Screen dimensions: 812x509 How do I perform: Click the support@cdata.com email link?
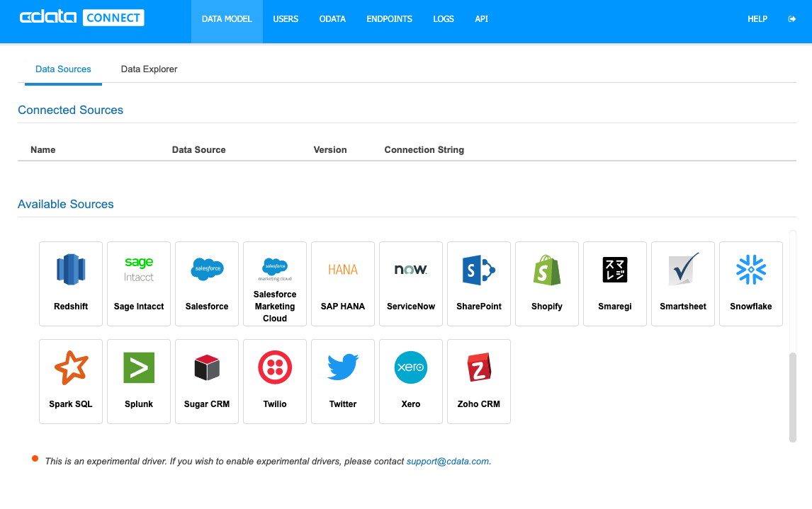[x=447, y=462]
